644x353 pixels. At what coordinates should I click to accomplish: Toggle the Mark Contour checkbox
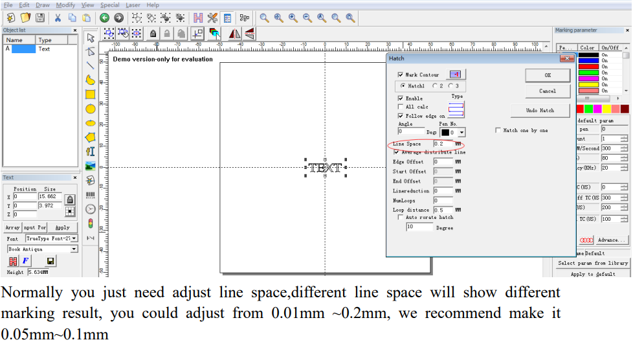[x=401, y=74]
